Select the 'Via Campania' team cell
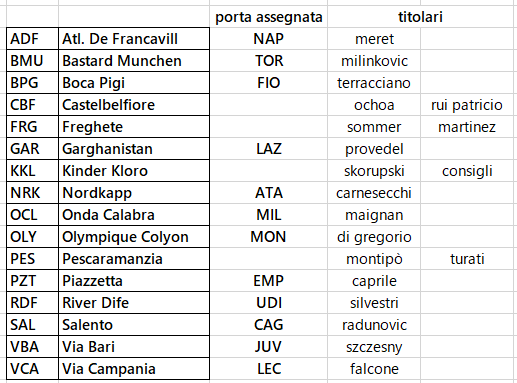The height and width of the screenshot is (383, 517). pos(134,369)
